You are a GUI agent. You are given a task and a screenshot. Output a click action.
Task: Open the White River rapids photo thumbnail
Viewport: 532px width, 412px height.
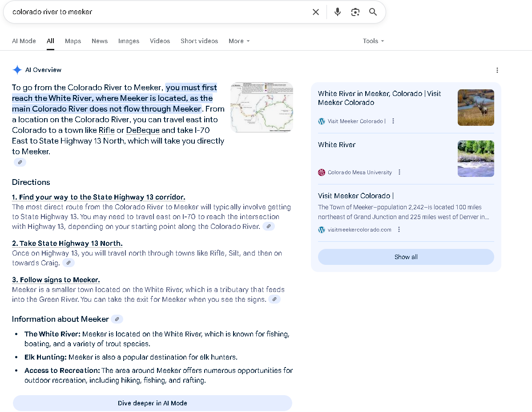pos(476,159)
